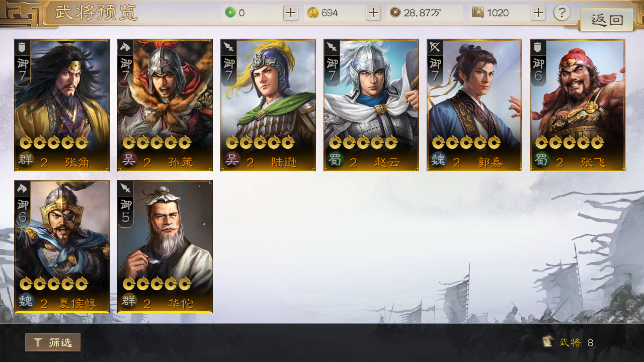Viewport: 644px width, 362px height.
Task: Click the green jade currency icon
Action: (x=230, y=13)
